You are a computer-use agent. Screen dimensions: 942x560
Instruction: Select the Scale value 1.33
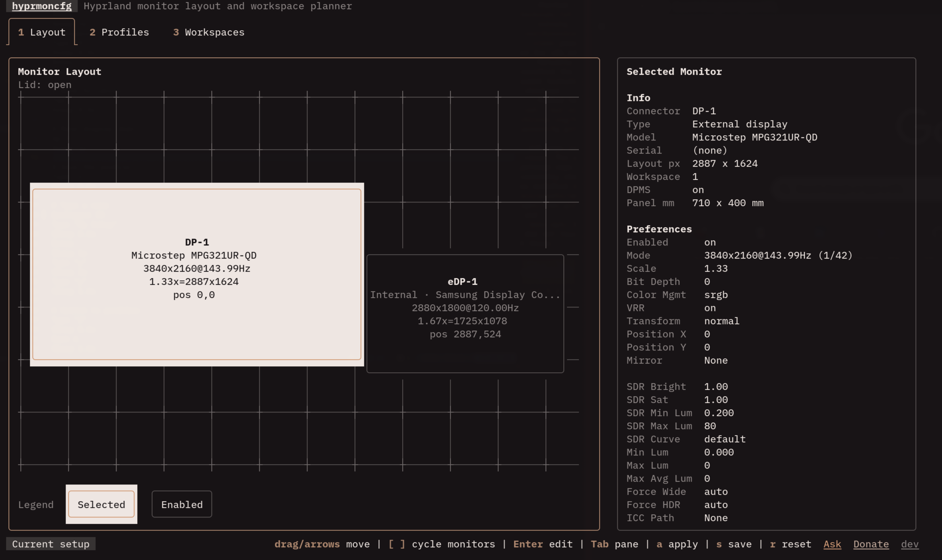coord(716,268)
